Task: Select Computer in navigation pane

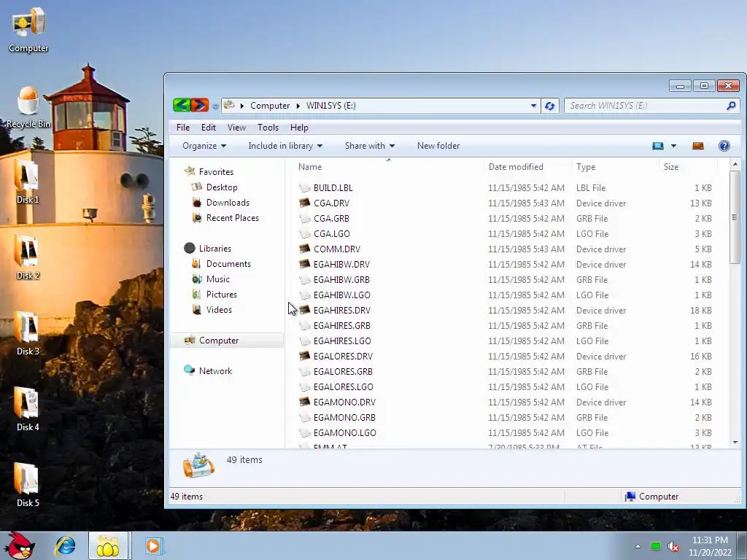Action: point(227,340)
